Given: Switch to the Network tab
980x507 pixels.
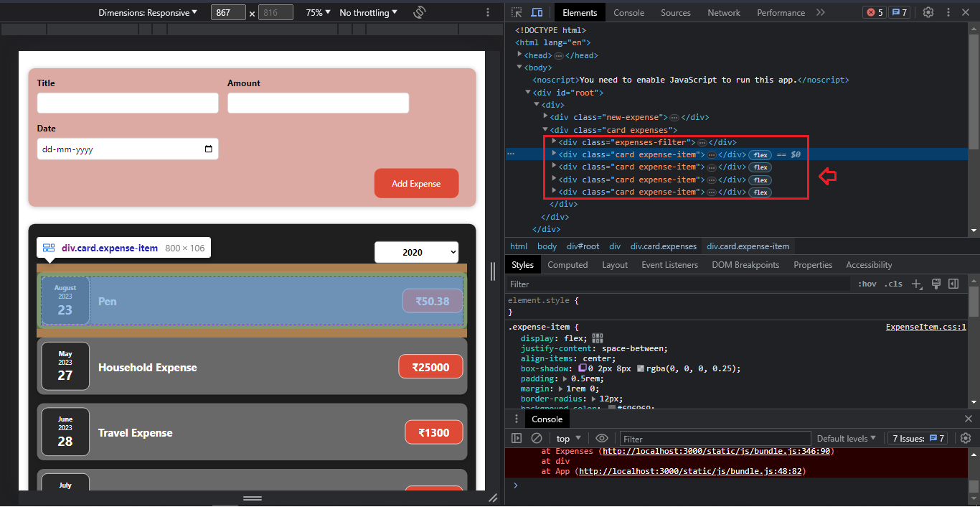Looking at the screenshot, I should [724, 12].
